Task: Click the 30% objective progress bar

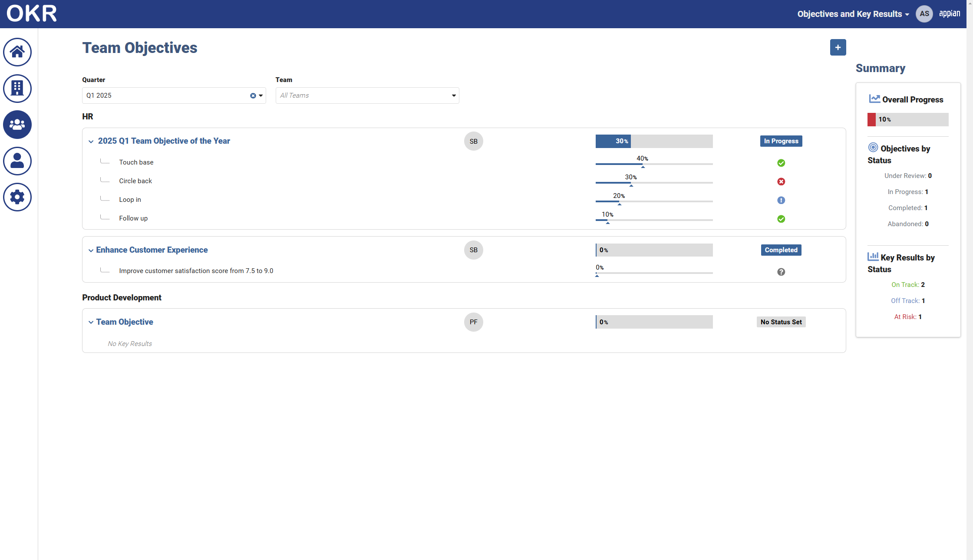Action: click(x=654, y=141)
